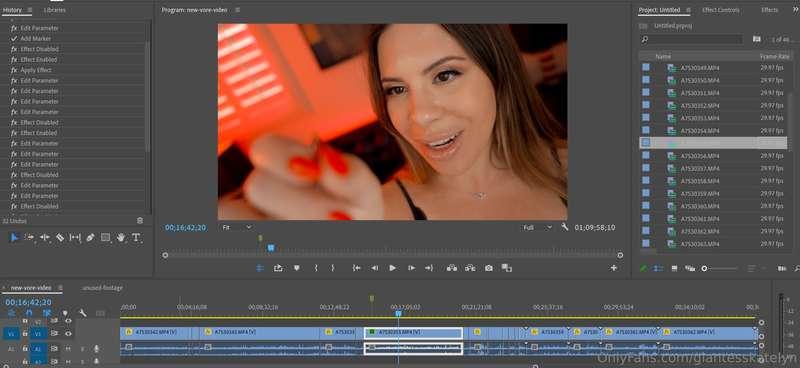Select the Slip tool
The height and width of the screenshot is (368, 800).
click(75, 237)
